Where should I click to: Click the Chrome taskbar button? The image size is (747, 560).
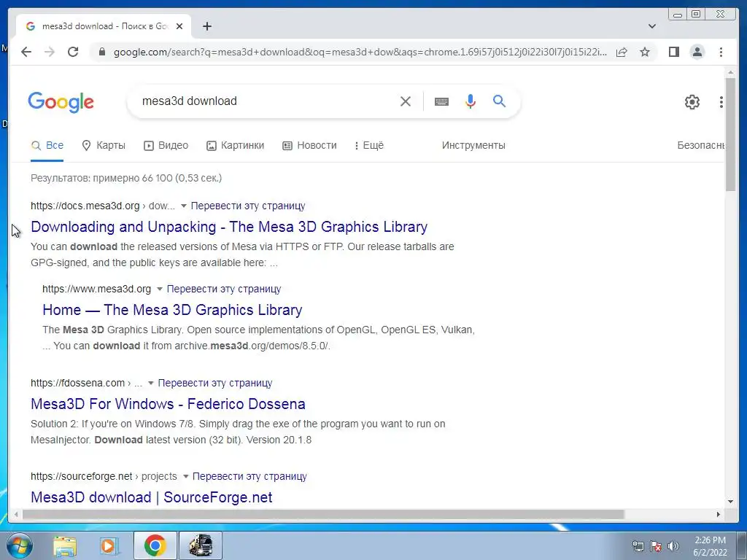click(x=155, y=545)
